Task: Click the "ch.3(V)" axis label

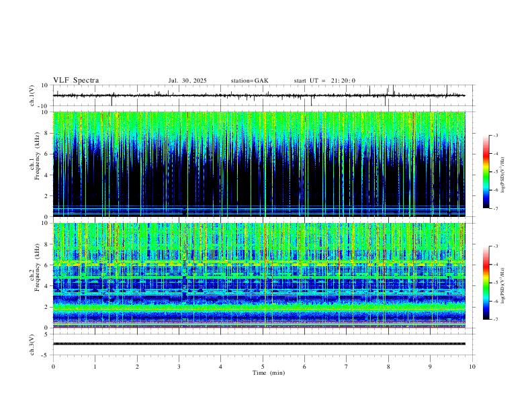Action: click(32, 345)
